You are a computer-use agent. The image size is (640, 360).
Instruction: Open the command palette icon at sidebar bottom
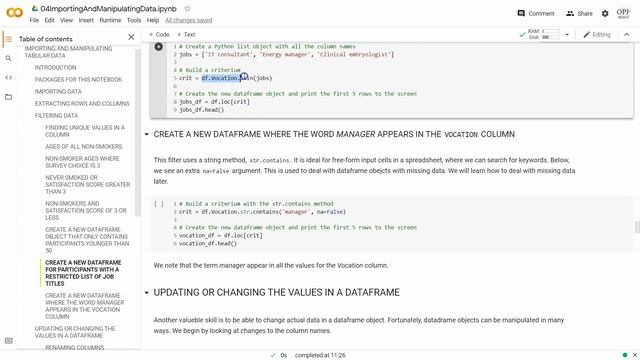(x=8, y=341)
